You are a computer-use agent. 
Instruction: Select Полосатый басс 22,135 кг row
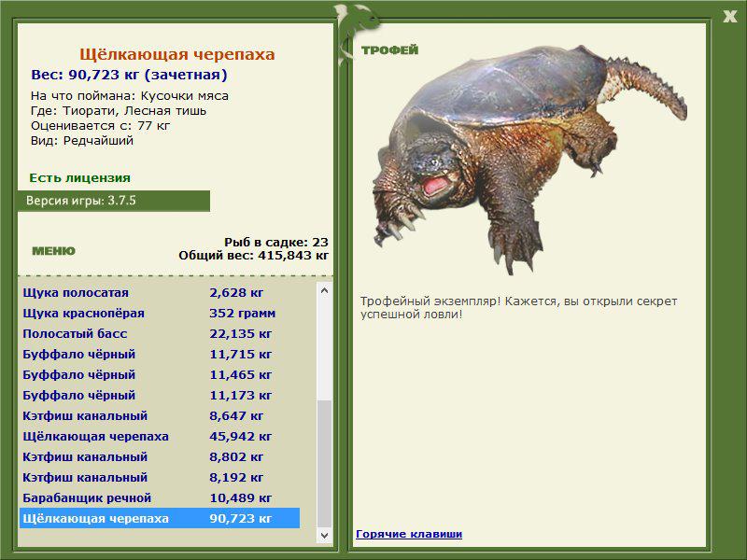(x=160, y=334)
